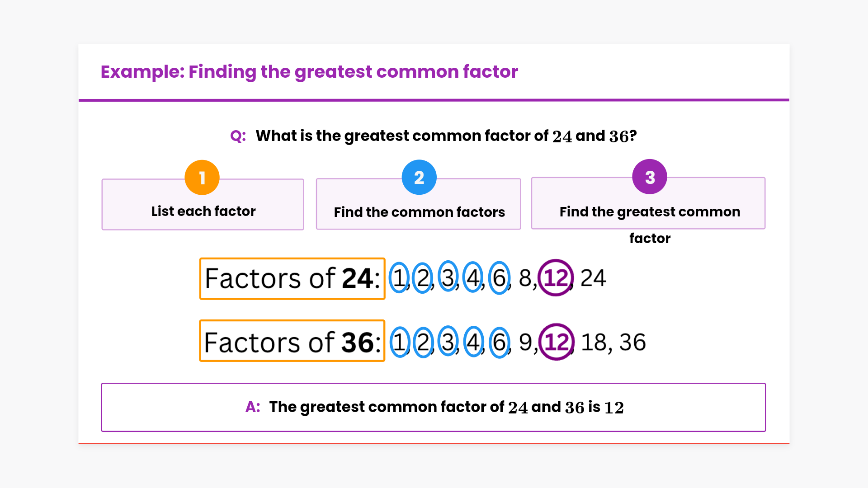Select the "Find the common factors" step box
This screenshot has height=488, width=868.
tap(419, 211)
